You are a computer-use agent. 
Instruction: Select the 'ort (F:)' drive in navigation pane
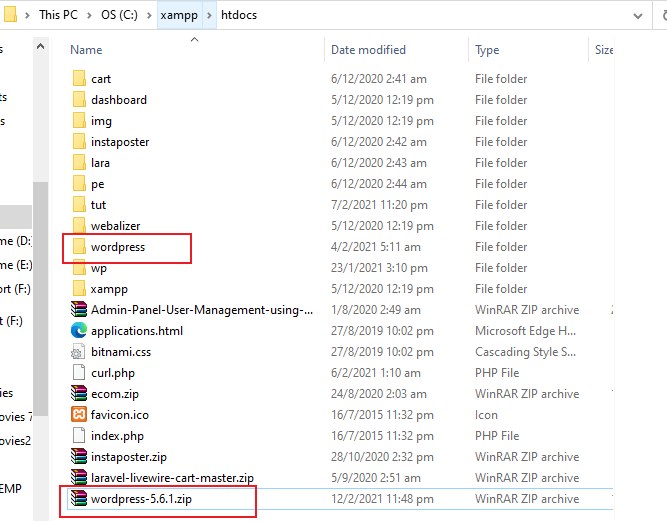(x=15, y=289)
